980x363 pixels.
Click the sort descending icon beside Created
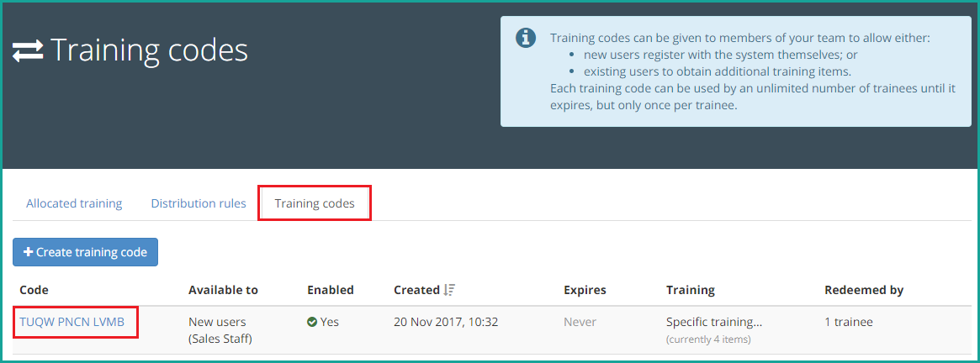pyautogui.click(x=449, y=290)
